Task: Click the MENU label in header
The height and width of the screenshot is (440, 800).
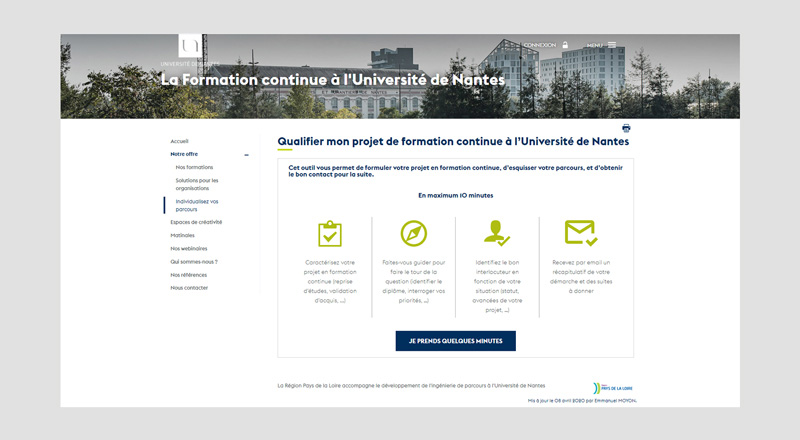Action: coord(595,45)
